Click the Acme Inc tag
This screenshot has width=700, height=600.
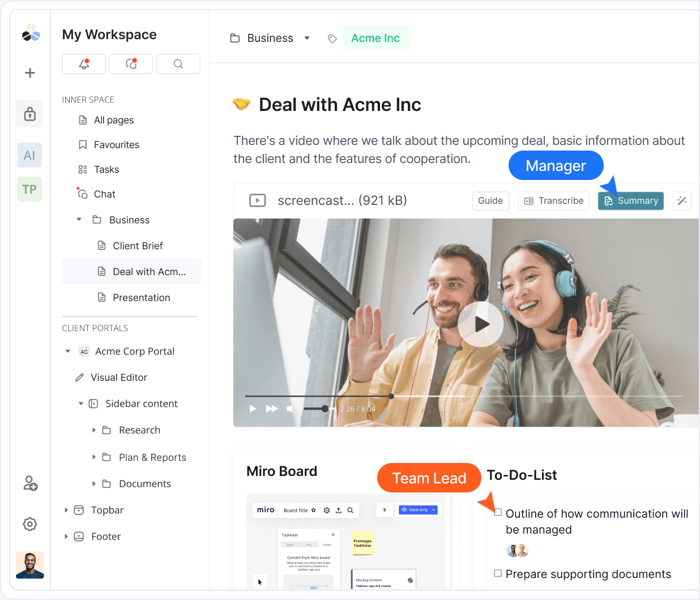(x=375, y=38)
